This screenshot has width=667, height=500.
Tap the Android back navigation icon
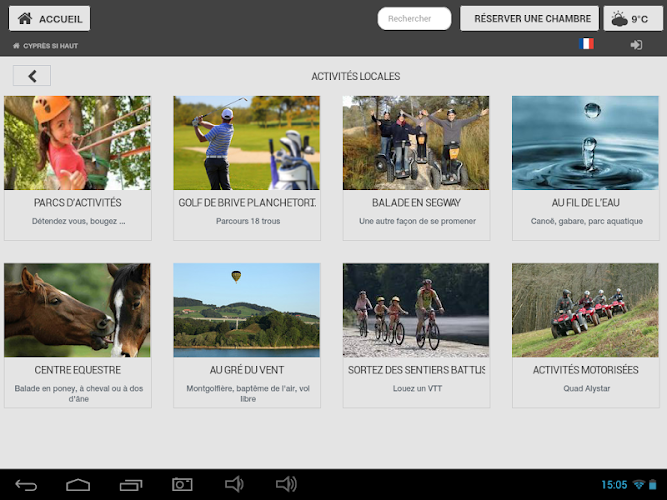(x=26, y=485)
